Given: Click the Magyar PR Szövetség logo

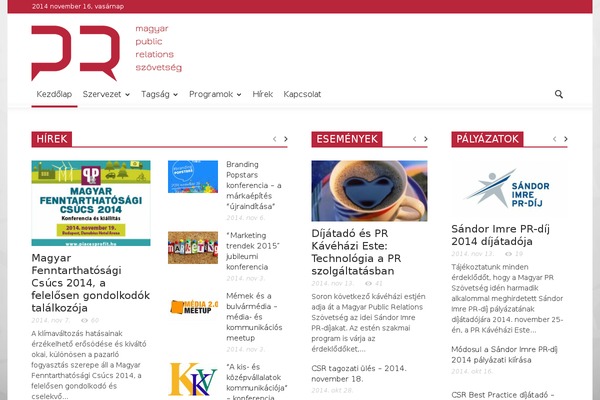Looking at the screenshot, I should tap(106, 53).
